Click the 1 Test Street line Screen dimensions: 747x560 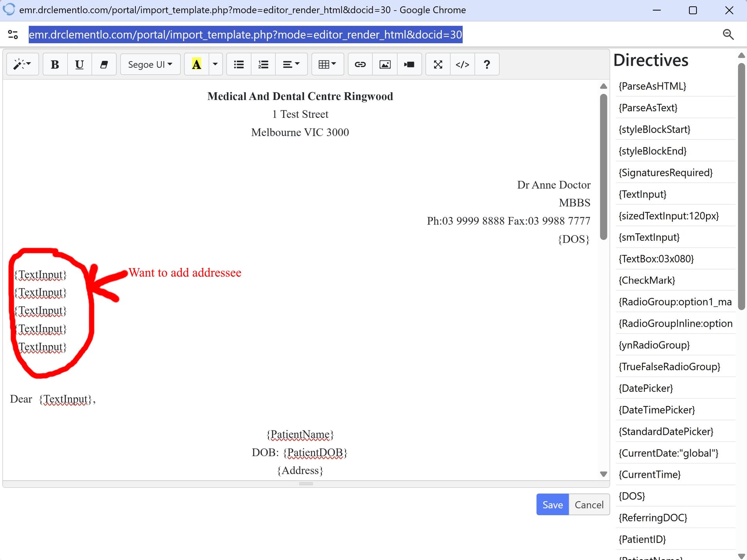(300, 114)
